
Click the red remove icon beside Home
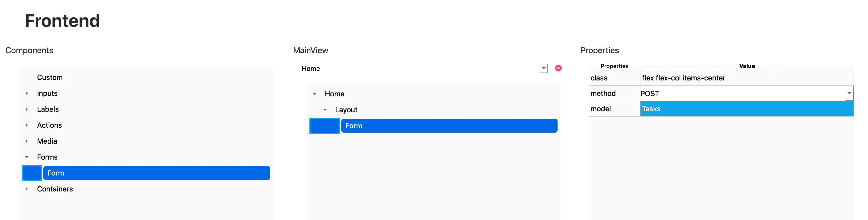[558, 68]
